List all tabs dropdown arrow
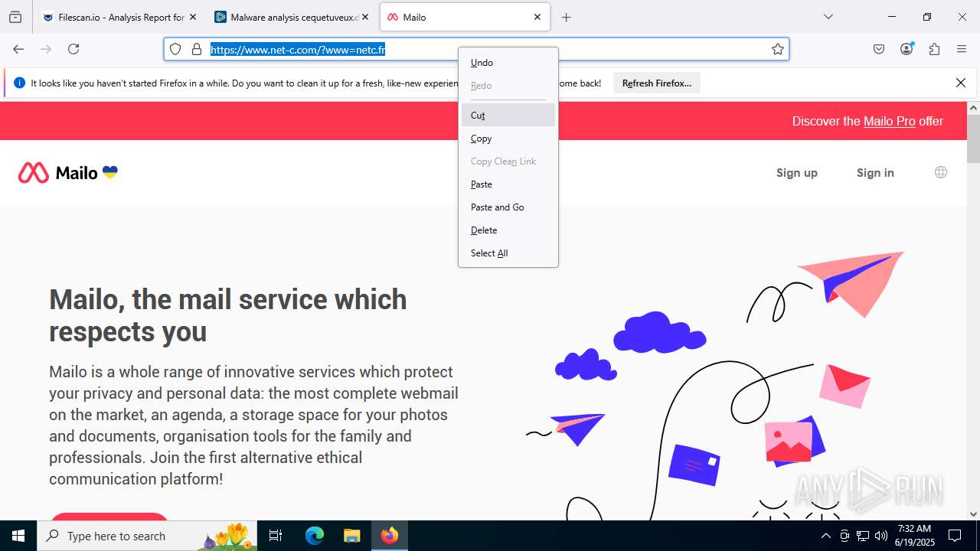This screenshot has height=551, width=980. (828, 17)
